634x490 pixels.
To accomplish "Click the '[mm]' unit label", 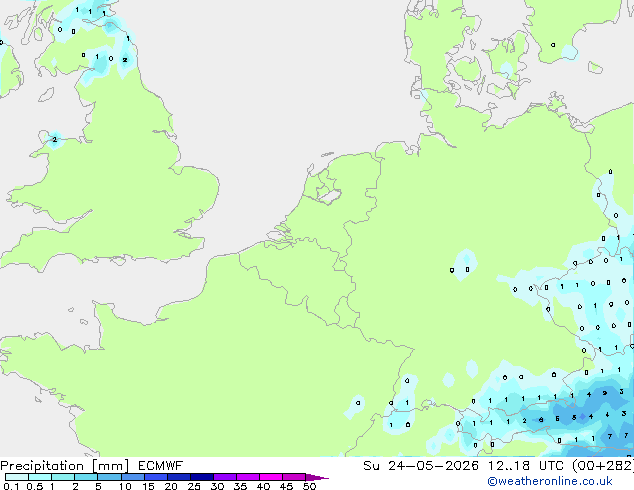I will click(x=111, y=466).
